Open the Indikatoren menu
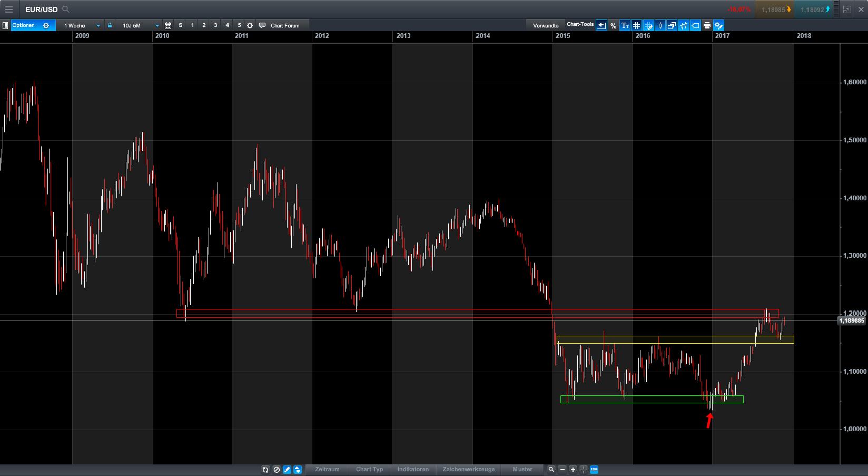Image resolution: width=868 pixels, height=476 pixels. (x=413, y=469)
